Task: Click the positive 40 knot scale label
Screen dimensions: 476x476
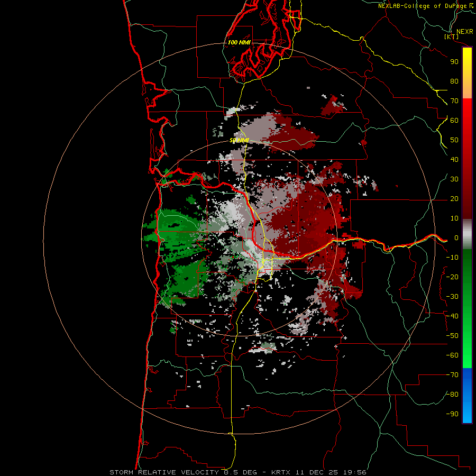Action: click(454, 160)
